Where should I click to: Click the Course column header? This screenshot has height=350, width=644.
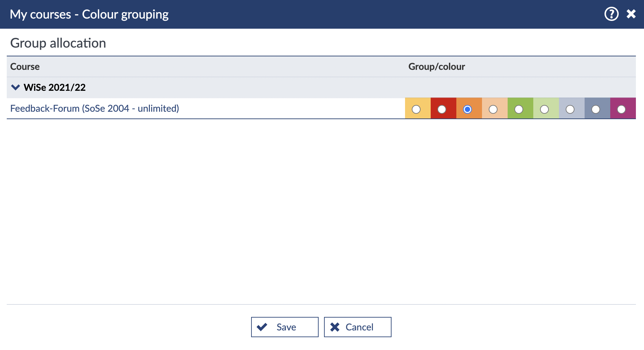tap(25, 66)
